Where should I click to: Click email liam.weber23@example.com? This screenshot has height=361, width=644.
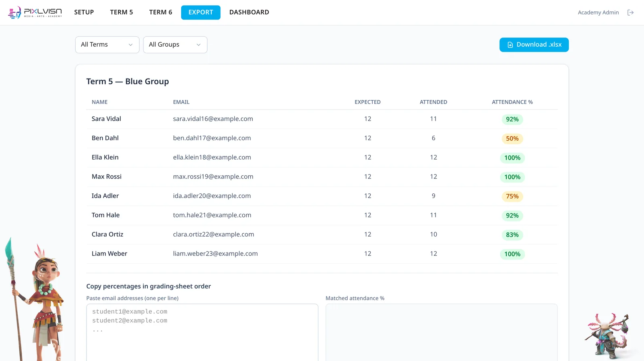coord(215,254)
